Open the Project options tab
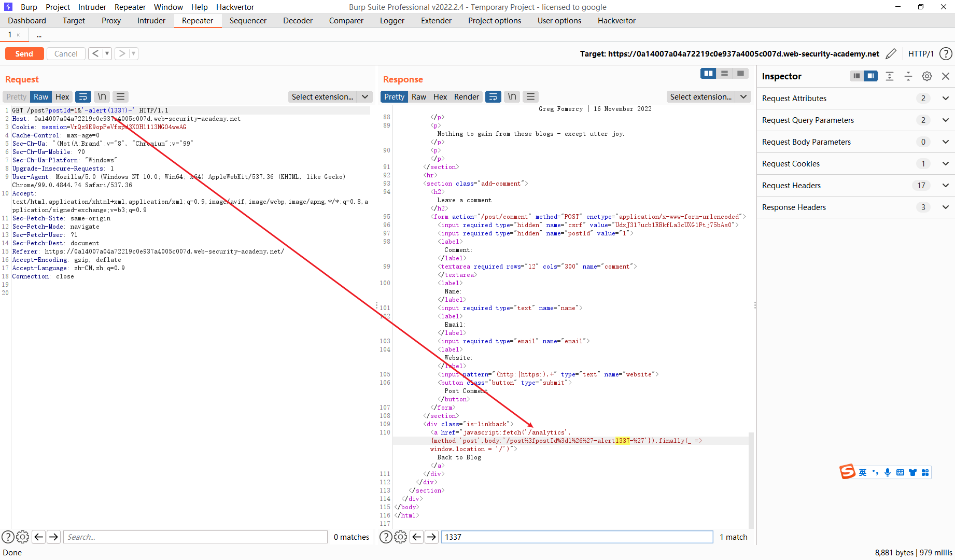Screen dimensions: 955x560 [x=495, y=21]
